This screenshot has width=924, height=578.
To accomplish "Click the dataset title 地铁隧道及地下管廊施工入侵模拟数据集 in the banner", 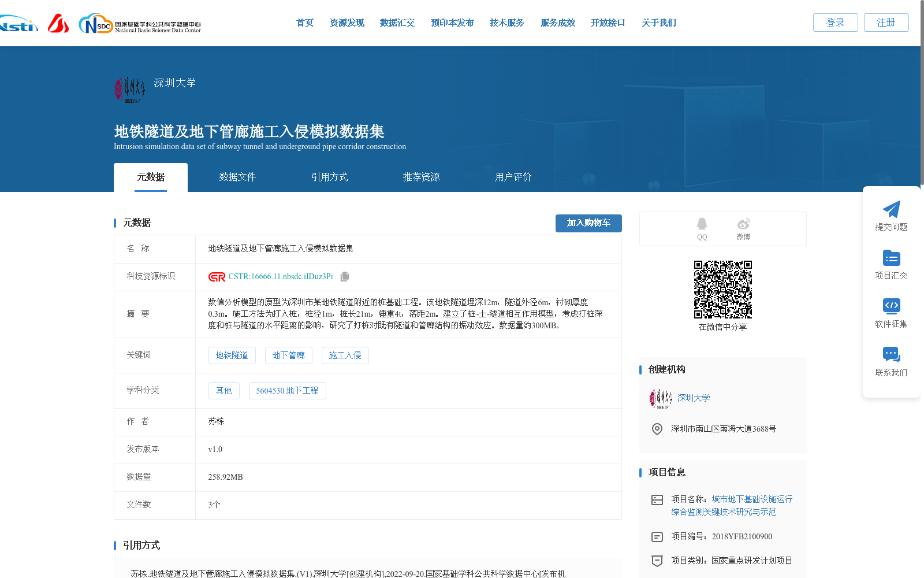I will pyautogui.click(x=249, y=132).
